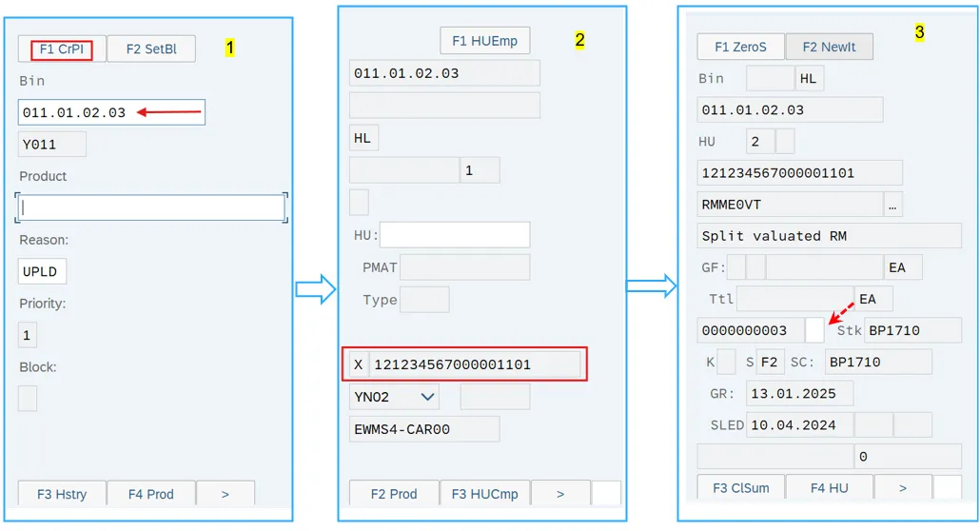The height and width of the screenshot is (531, 980).
Task: Click the empty Product input field
Action: coord(150,207)
